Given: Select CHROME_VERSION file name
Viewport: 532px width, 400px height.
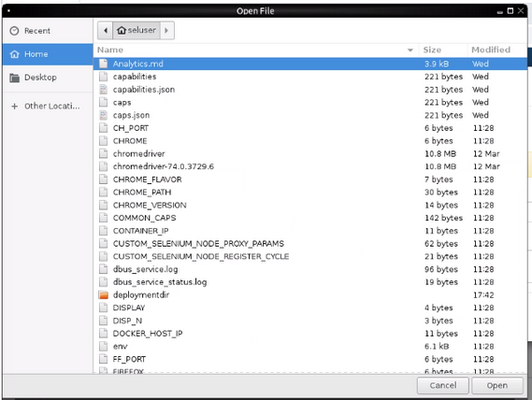Looking at the screenshot, I should coord(150,206).
